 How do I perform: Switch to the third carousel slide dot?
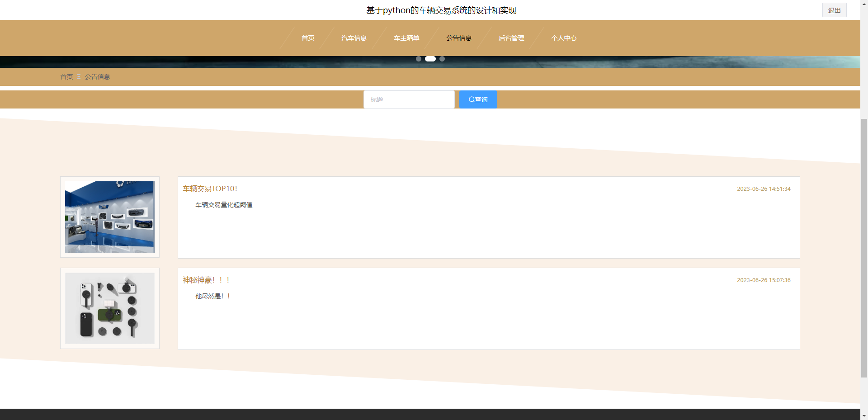[442, 59]
